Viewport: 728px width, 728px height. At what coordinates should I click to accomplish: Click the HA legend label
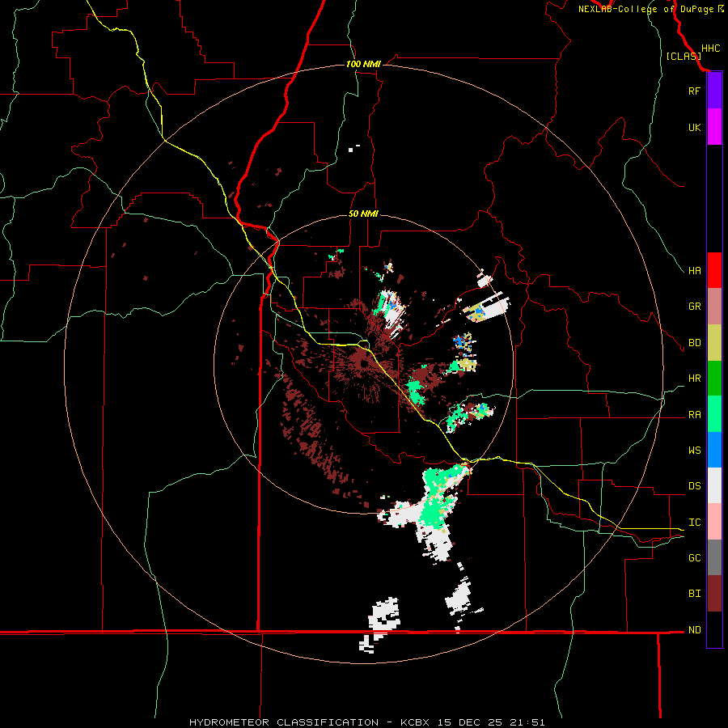point(694,271)
